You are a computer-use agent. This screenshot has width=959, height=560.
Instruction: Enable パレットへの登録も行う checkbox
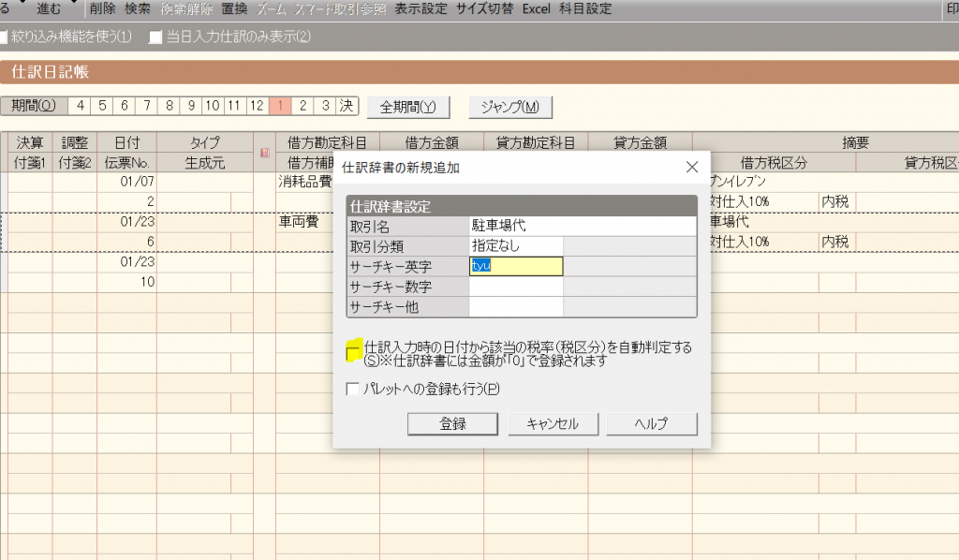353,389
